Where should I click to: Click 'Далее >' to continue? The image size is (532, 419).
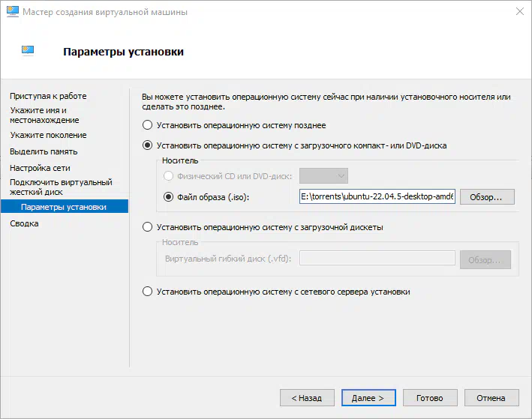click(368, 398)
